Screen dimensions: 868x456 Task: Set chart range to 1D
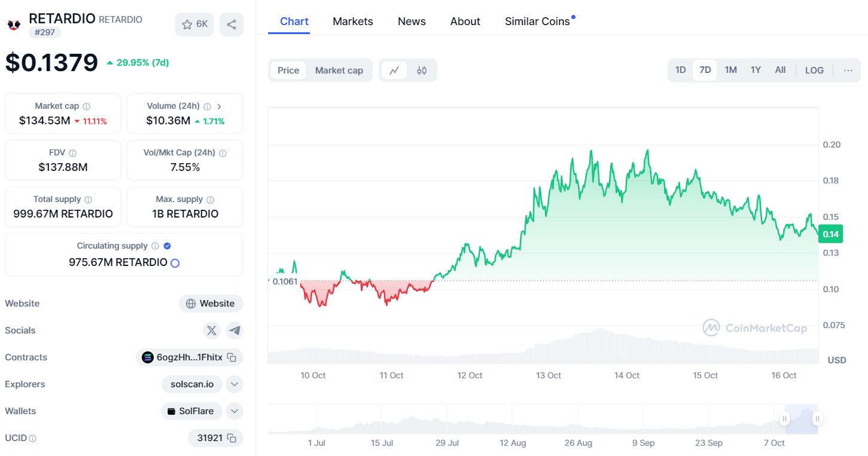tap(681, 70)
